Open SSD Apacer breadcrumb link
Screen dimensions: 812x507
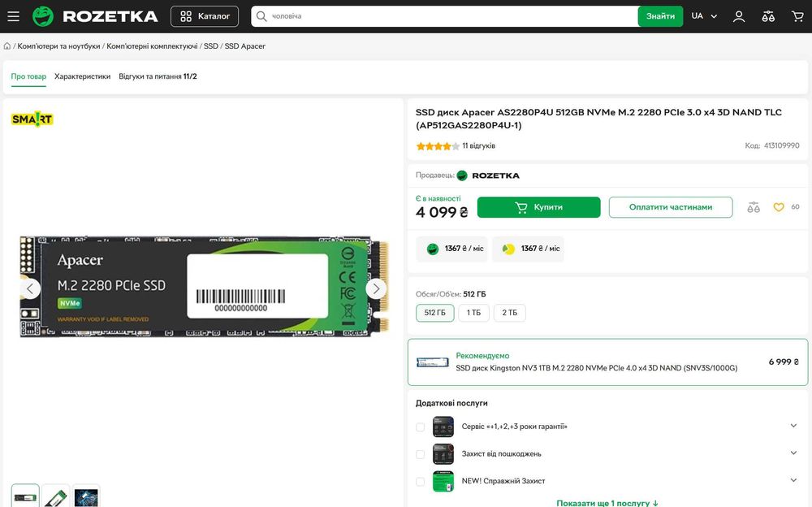(x=245, y=46)
